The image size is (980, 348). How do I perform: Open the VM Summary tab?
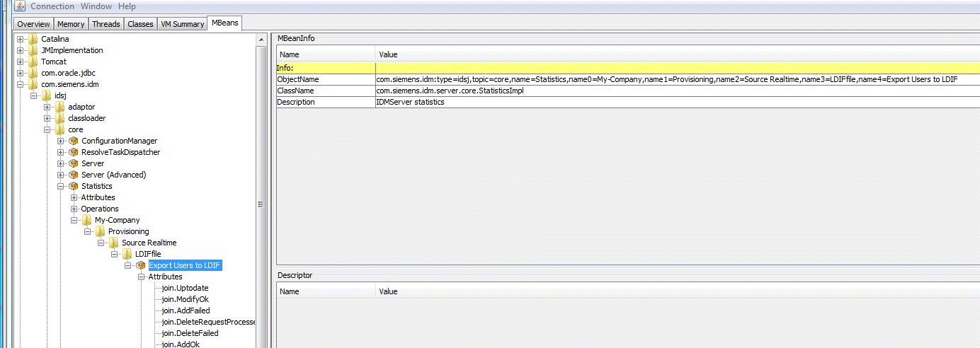click(182, 24)
